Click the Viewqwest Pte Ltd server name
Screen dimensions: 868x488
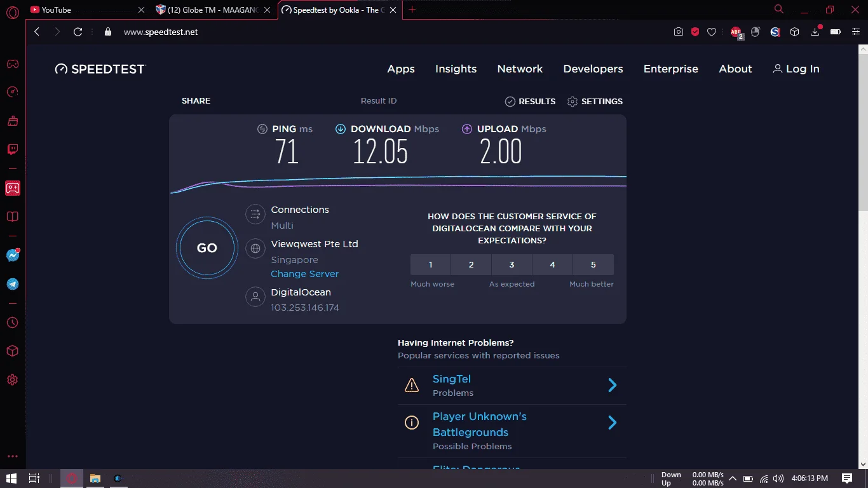pyautogui.click(x=315, y=244)
